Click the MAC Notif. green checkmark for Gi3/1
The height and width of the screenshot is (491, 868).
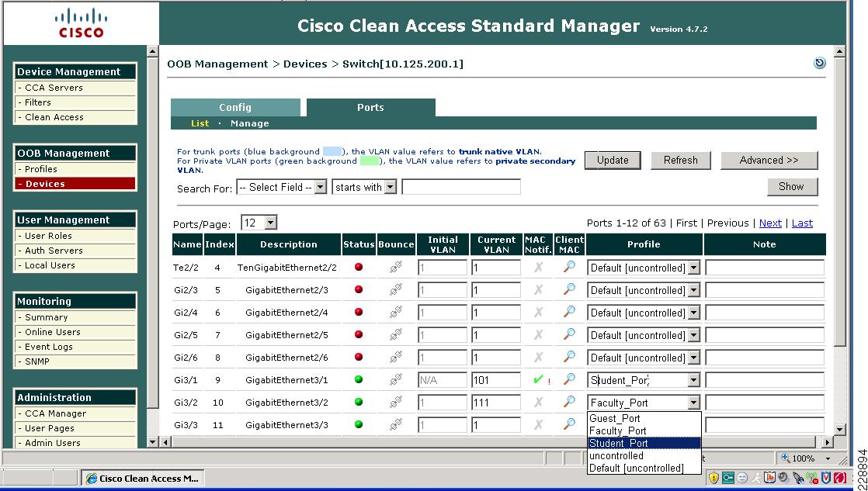(537, 380)
